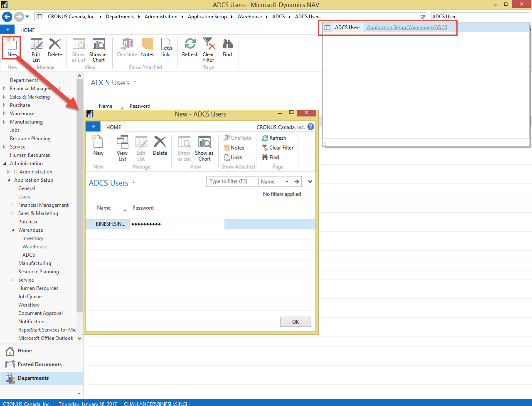The image size is (532, 406).
Task: Open Notes from the Show Attached group
Action: tap(148, 46)
